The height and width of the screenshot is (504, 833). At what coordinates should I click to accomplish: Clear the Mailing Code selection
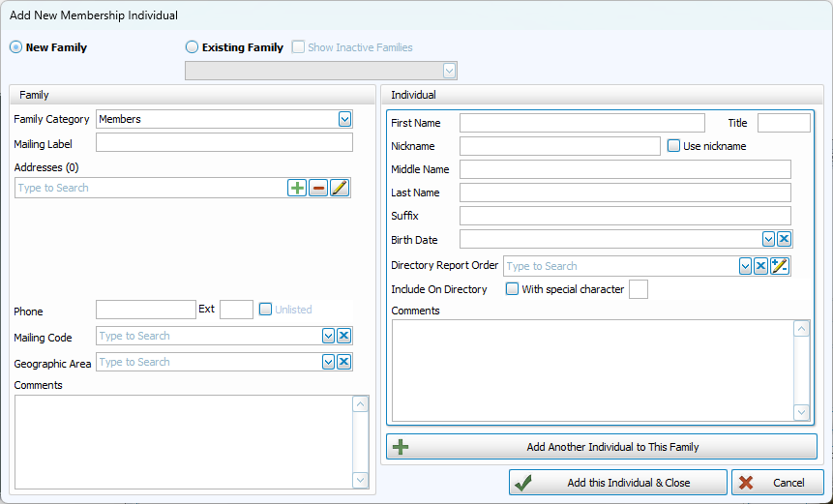coord(343,336)
